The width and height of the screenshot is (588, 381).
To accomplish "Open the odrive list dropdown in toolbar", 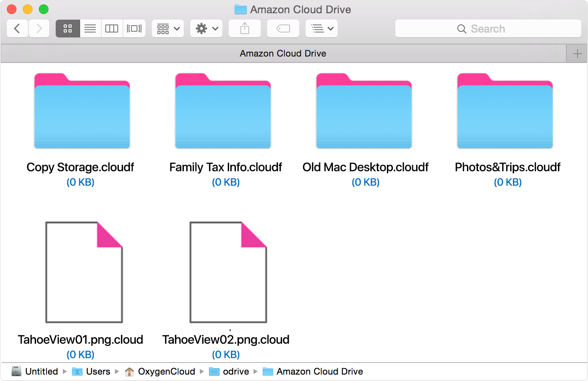I will click(x=322, y=28).
